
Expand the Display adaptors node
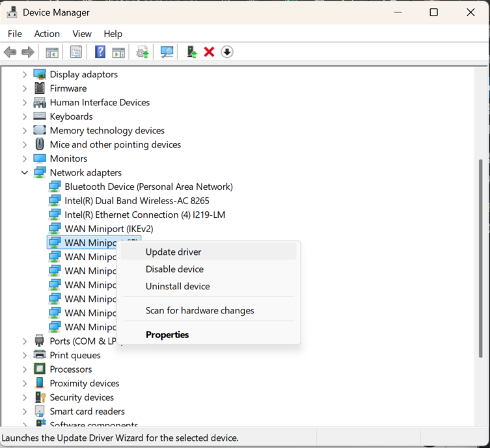(25, 75)
